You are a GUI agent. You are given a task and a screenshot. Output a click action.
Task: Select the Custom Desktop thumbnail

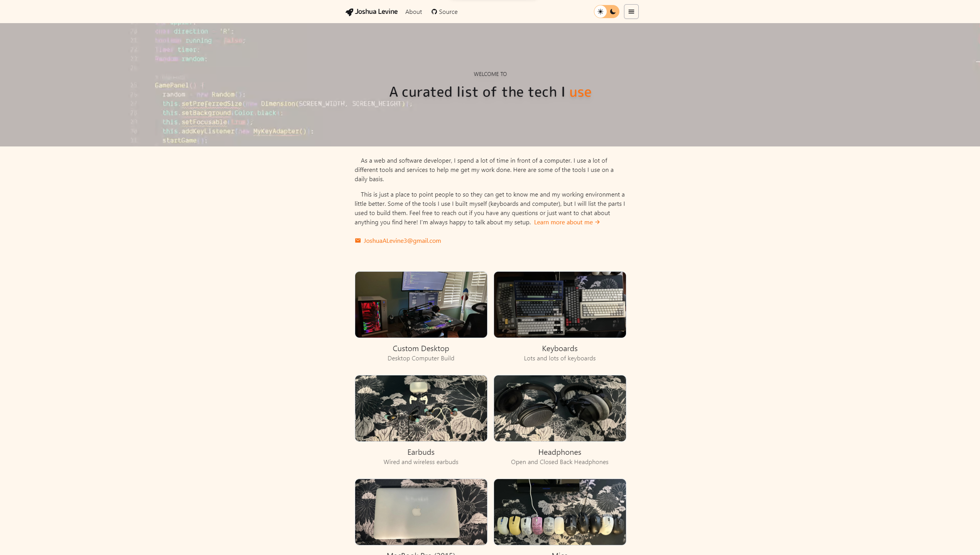pos(421,304)
